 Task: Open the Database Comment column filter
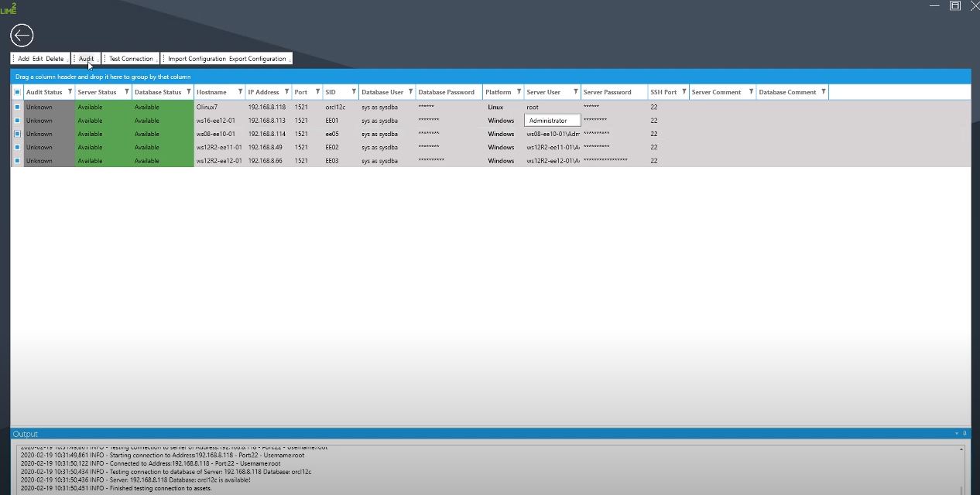point(823,92)
